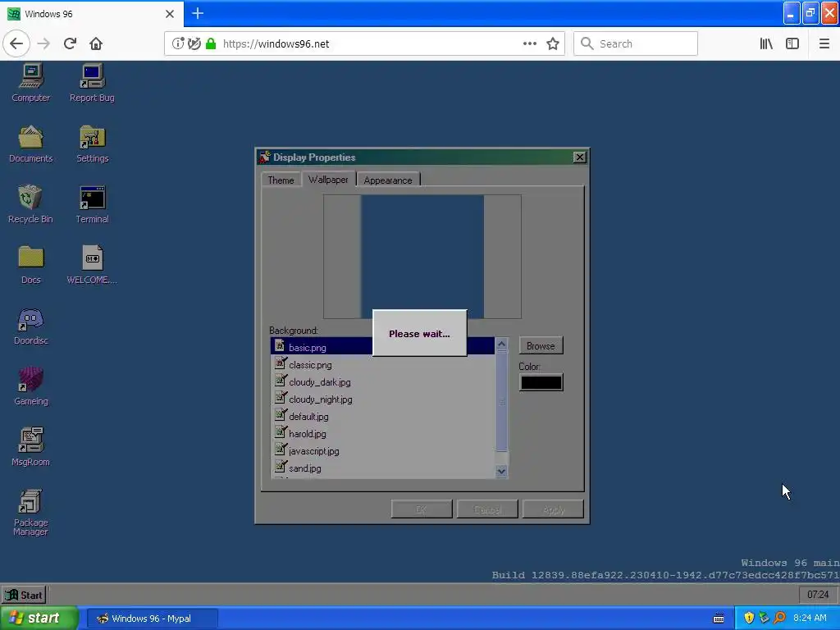Click the faded Apply button in Display Properties

coord(553,509)
